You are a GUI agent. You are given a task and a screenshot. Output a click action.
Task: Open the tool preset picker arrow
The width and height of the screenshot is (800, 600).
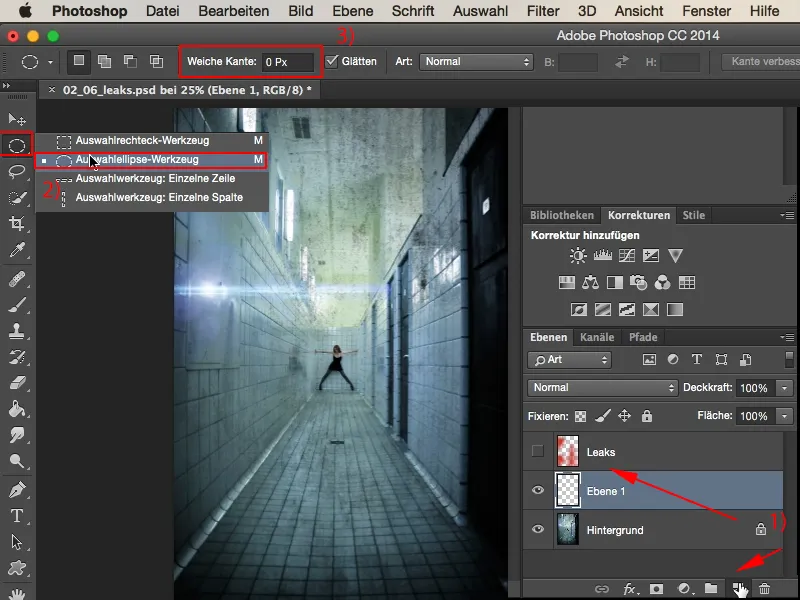pyautogui.click(x=50, y=62)
